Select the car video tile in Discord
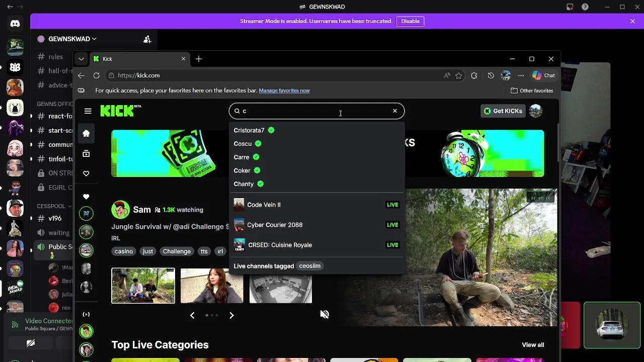The image size is (644, 362). [612, 325]
